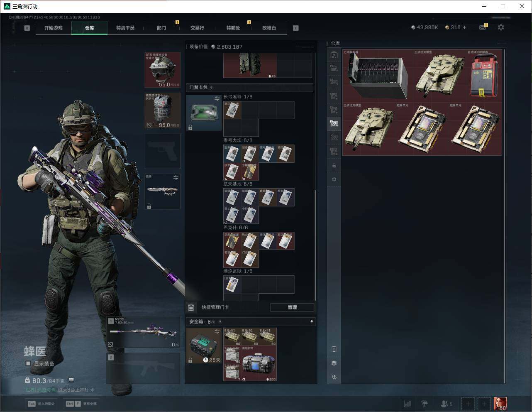Select the first keycard under 航天基地

tap(232, 197)
